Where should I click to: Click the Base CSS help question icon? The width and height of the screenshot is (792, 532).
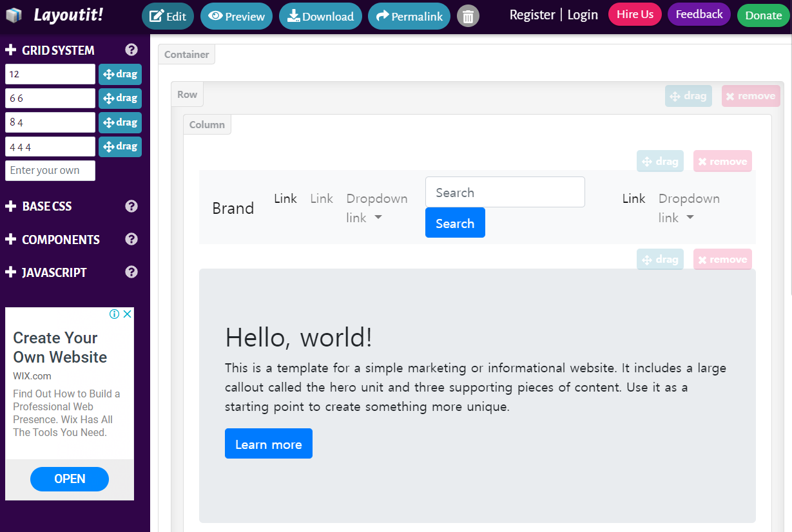[131, 206]
